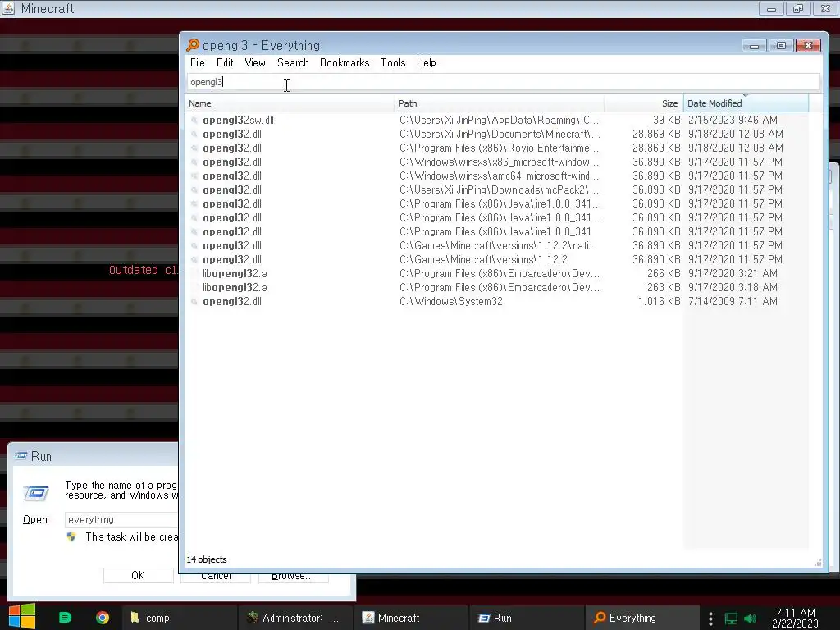The image size is (840, 630).
Task: Click file icon of the winsxs amd64_microsoft row
Action: (194, 176)
